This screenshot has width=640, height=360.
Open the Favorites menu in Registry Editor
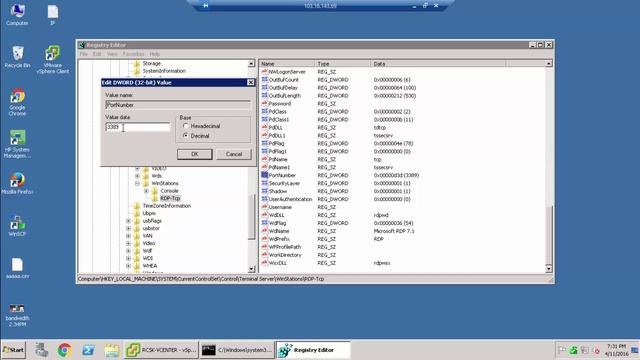(133, 54)
